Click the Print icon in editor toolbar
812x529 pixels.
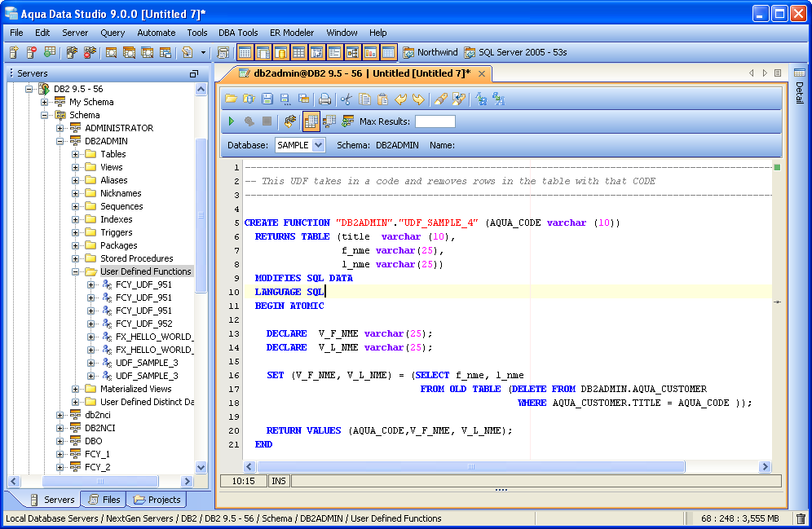click(324, 99)
